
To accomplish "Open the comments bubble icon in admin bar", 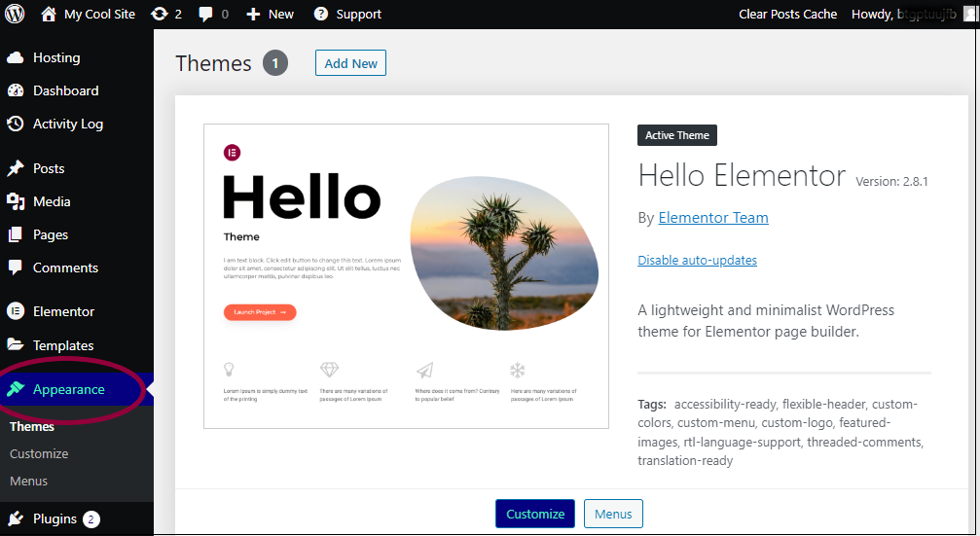I will tap(205, 14).
